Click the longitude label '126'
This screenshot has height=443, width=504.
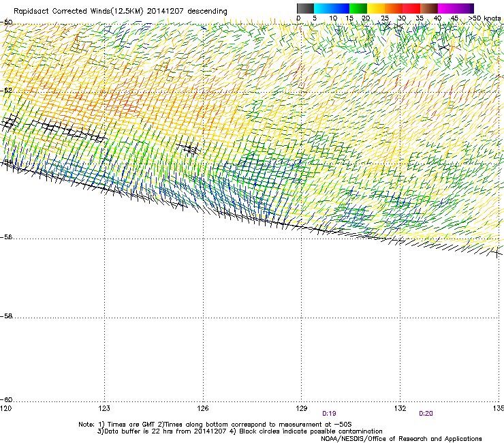(x=203, y=408)
